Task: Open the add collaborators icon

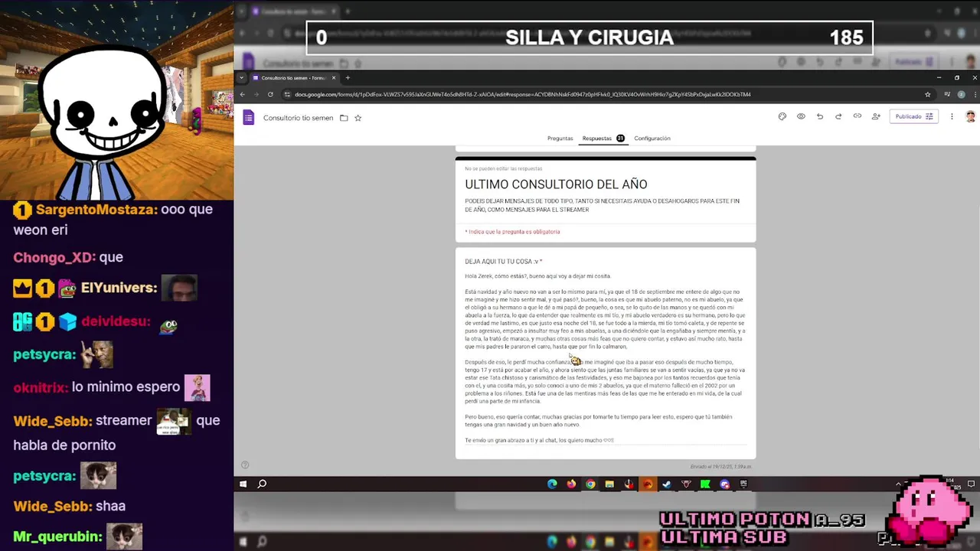Action: click(876, 116)
